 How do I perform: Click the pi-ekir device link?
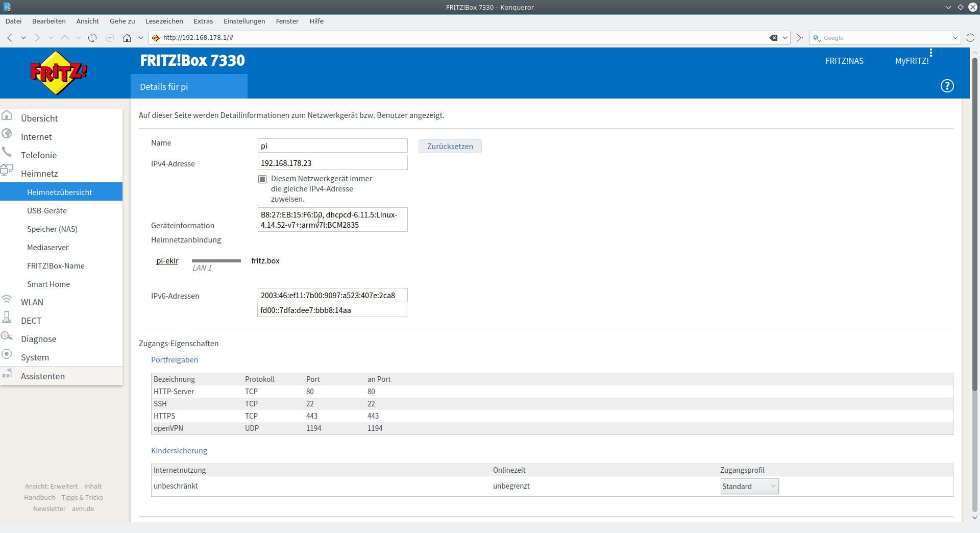167,261
